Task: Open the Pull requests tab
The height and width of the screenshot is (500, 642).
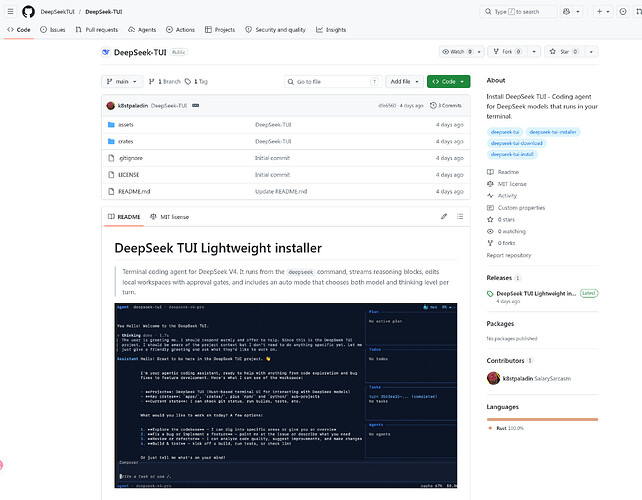Action: (97, 29)
